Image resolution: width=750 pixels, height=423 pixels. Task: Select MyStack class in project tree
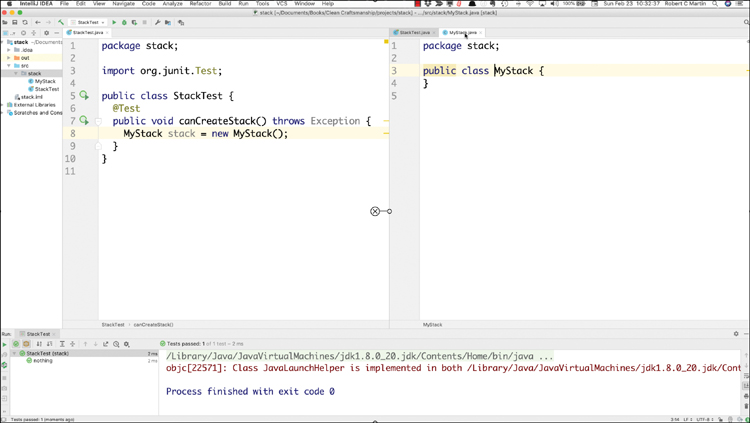point(45,81)
